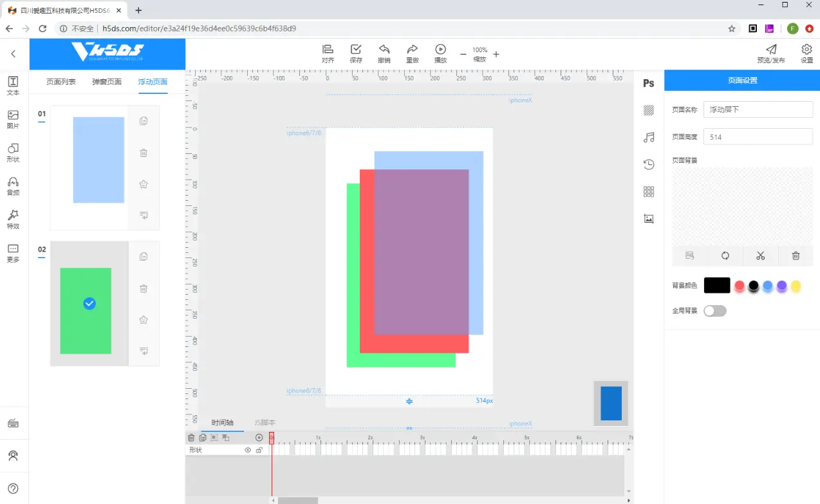Viewport: 820px width, 504px height.
Task: Toggle lock on the 形状 layer
Action: pos(259,451)
